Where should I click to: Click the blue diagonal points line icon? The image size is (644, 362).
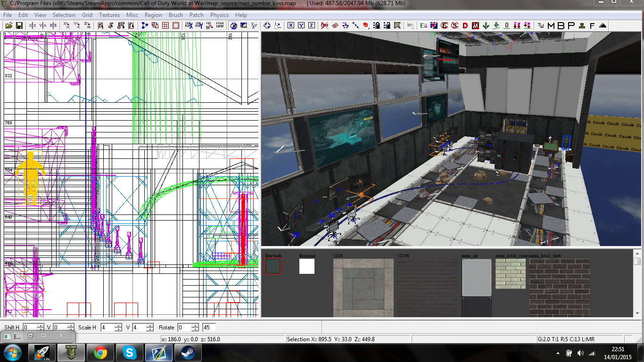(x=356, y=25)
